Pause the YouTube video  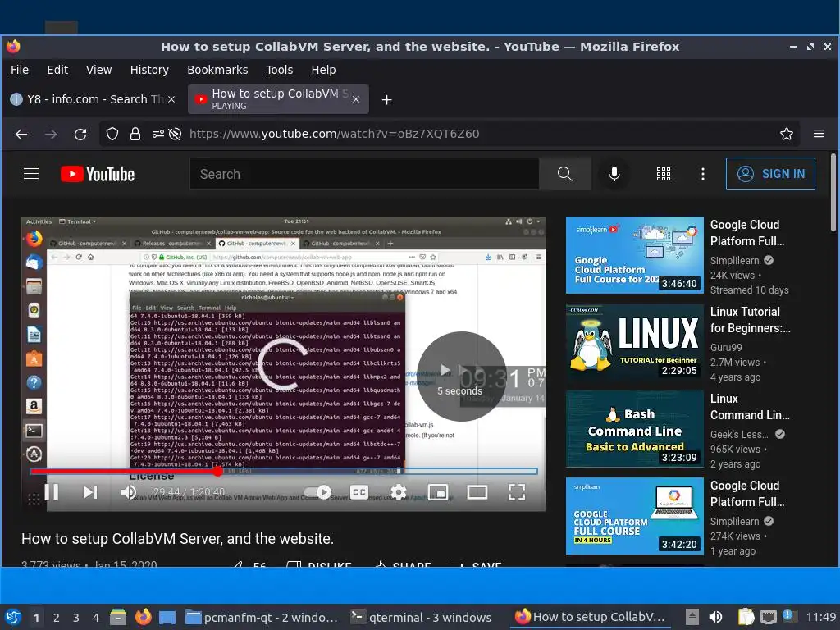[52, 492]
